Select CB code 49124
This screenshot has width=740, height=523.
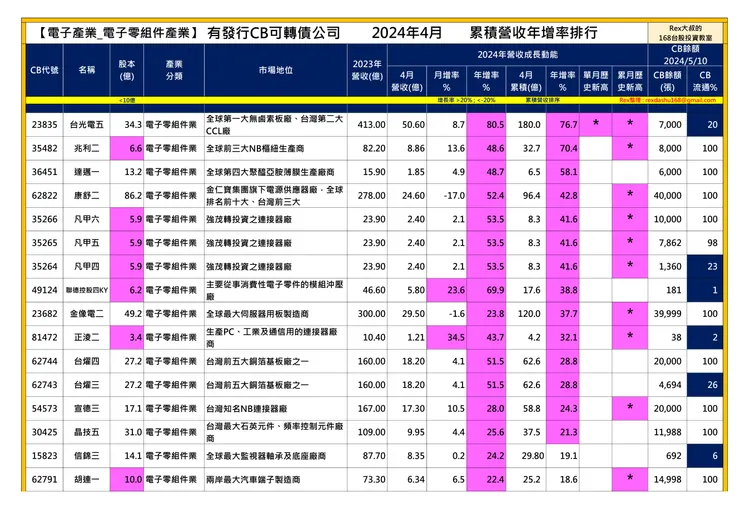(44, 290)
